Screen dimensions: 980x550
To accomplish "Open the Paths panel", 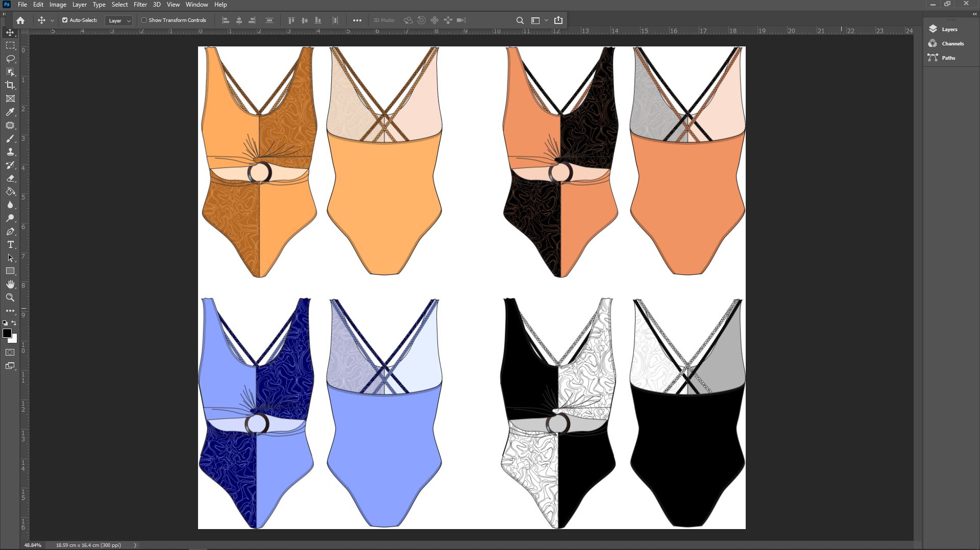I will [948, 58].
